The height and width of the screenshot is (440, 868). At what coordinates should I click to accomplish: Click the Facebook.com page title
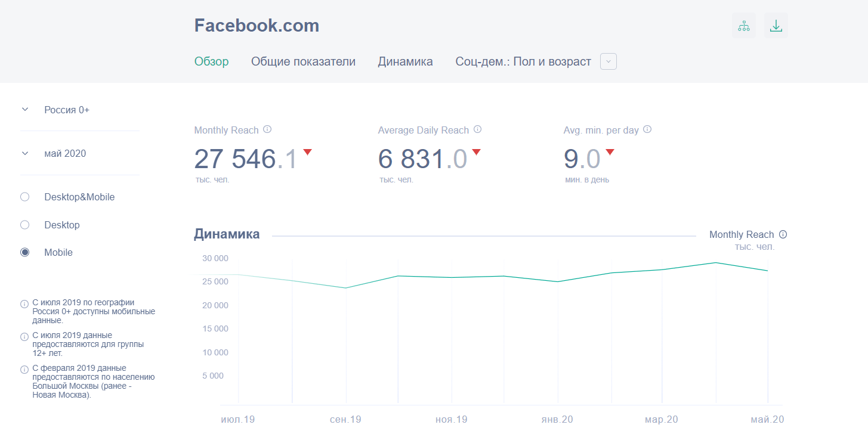coord(257,26)
